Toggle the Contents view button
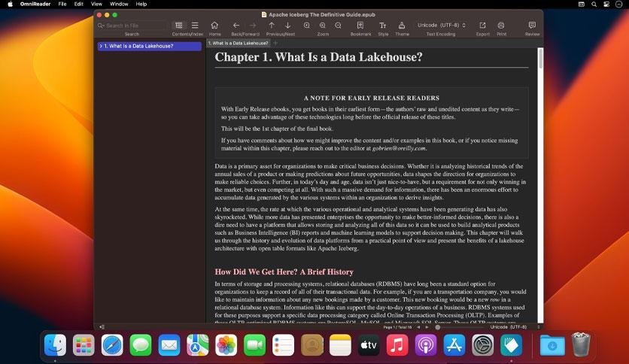 179,26
